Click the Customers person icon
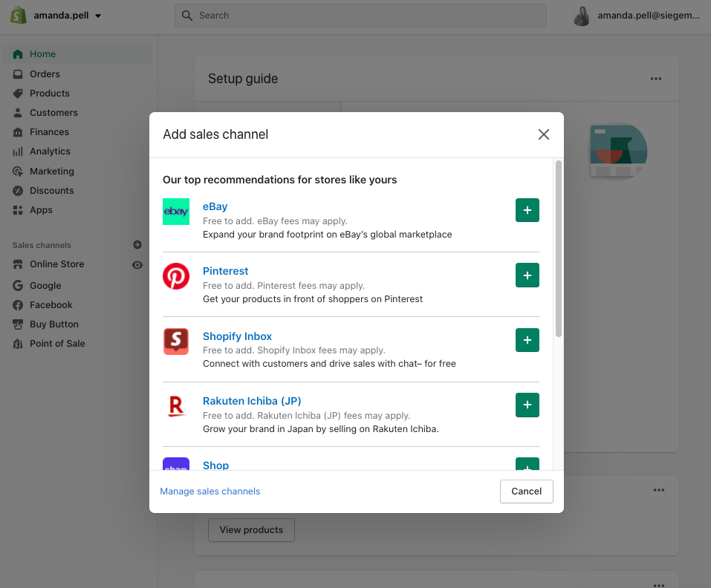The width and height of the screenshot is (711, 588). [18, 113]
